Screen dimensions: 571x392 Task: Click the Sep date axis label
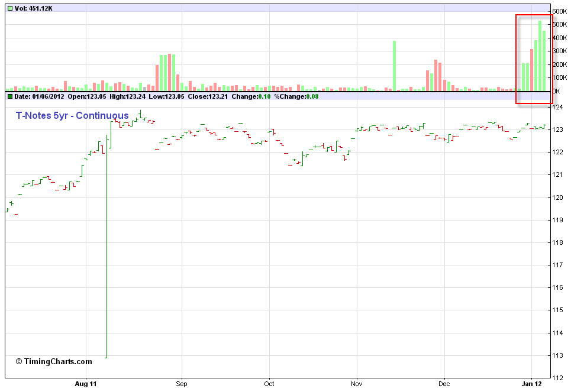coord(182,384)
